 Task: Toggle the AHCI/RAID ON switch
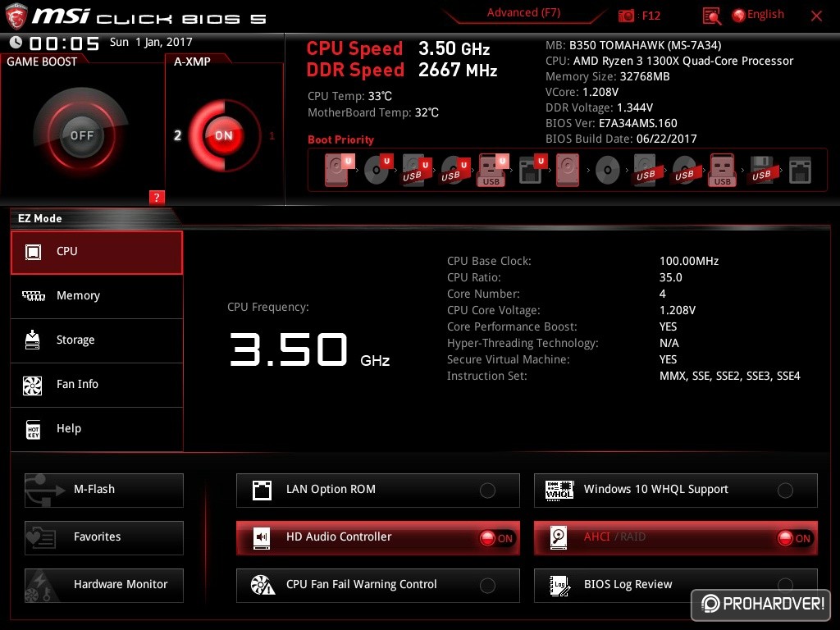pos(794,538)
